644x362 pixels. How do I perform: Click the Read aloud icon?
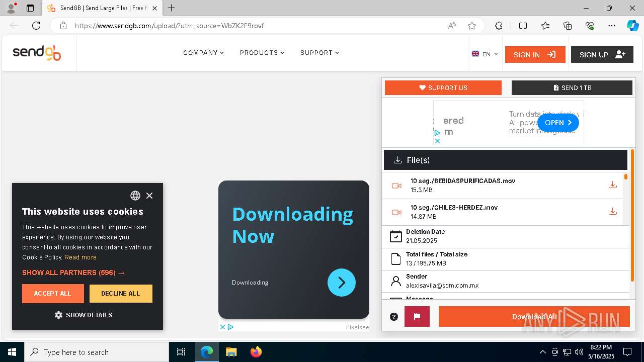pyautogui.click(x=452, y=26)
